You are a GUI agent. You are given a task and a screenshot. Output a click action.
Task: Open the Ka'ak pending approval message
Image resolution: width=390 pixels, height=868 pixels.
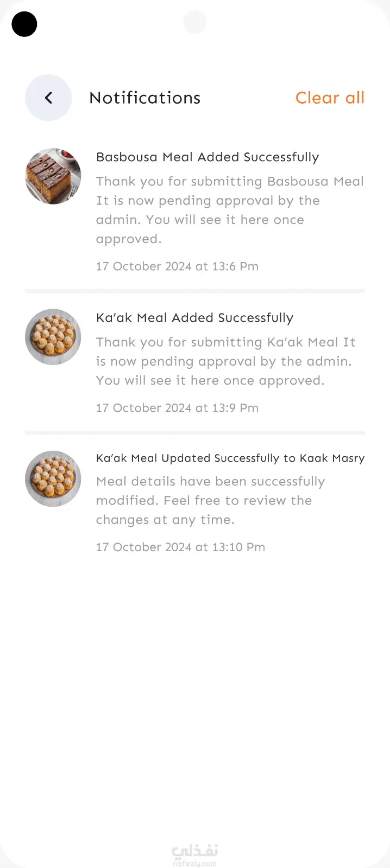tap(225, 361)
